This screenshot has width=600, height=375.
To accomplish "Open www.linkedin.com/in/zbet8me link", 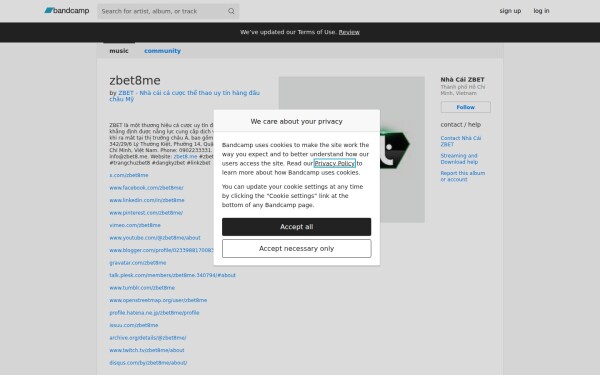I will click(x=147, y=200).
